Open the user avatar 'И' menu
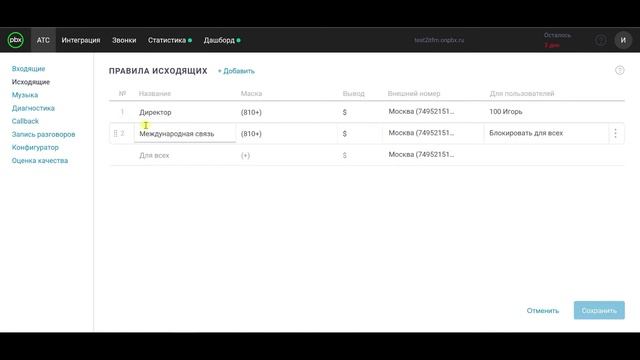The height and width of the screenshot is (360, 640). point(623,40)
